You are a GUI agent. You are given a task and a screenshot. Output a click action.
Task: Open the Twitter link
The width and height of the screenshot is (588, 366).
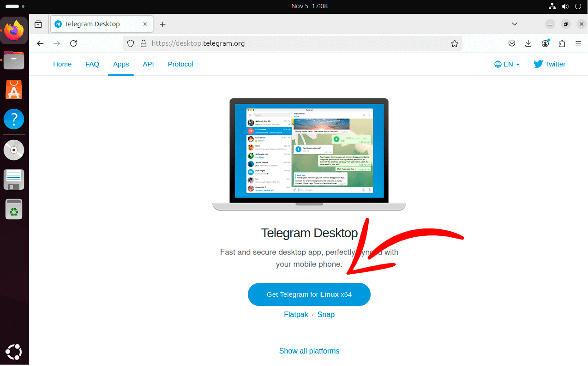coord(549,64)
